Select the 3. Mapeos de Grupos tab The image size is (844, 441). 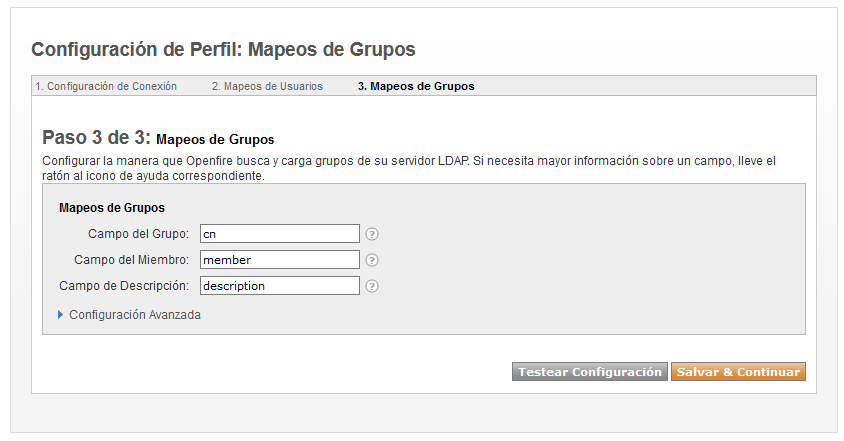tap(416, 86)
